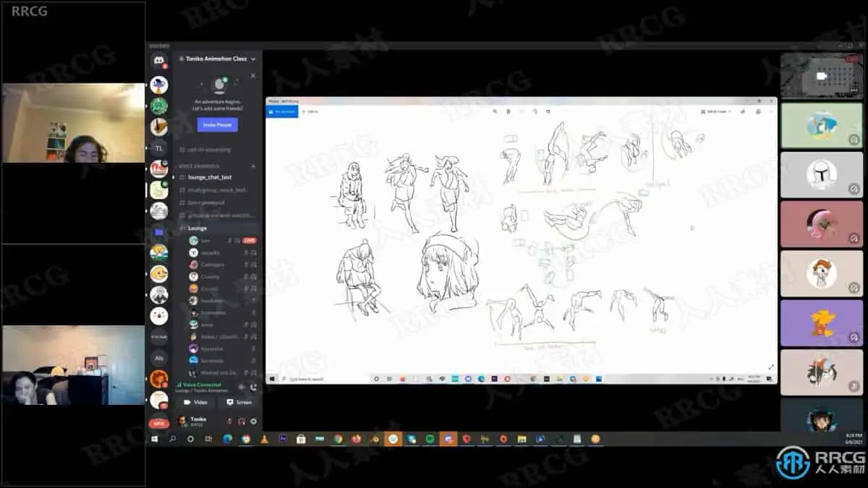868x488 pixels.
Task: Open lounge_chat_text channel
Action: pos(209,177)
